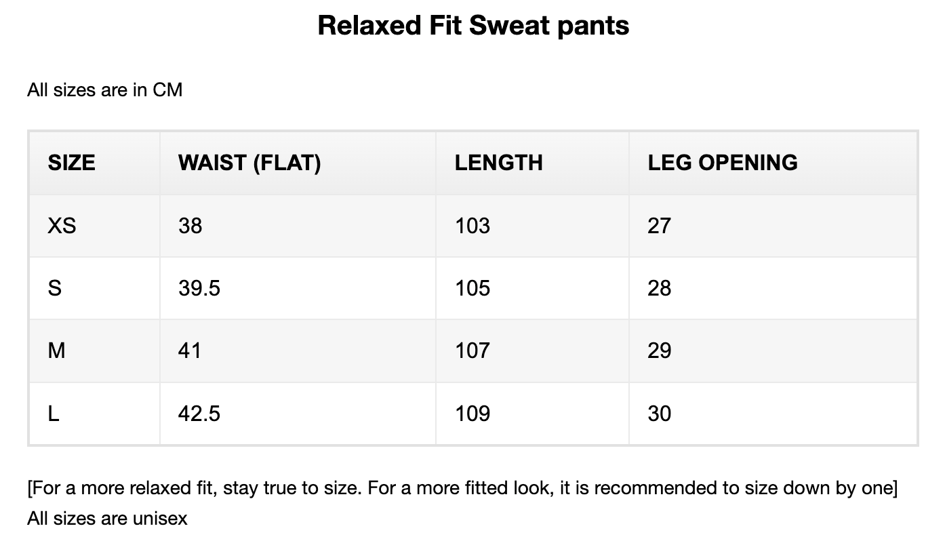Click the relaxed fit sizing recommendation note
The width and height of the screenshot is (945, 560).
462,488
